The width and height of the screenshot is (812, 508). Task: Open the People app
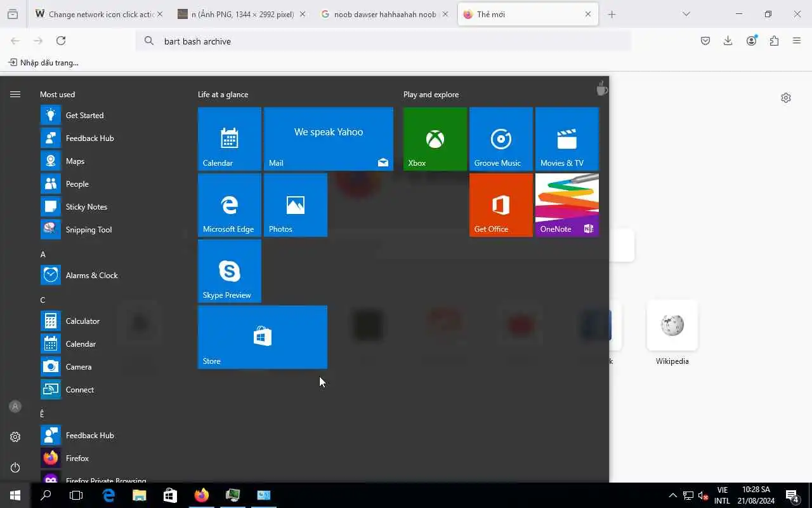pyautogui.click(x=111, y=184)
